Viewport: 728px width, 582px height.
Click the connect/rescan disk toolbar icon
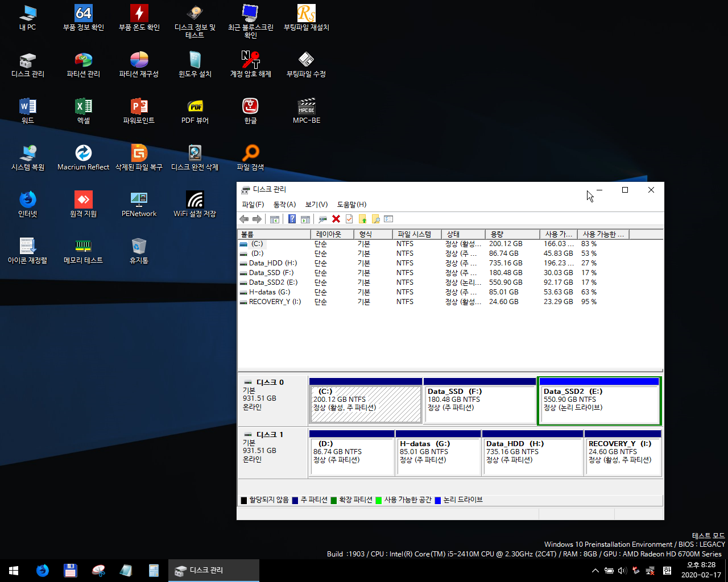coord(323,219)
